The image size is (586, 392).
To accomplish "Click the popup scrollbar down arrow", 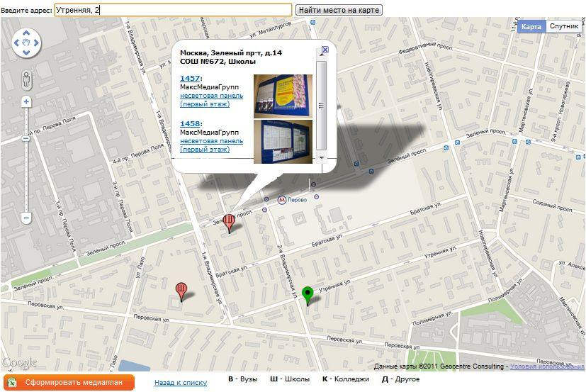I will 322,158.
